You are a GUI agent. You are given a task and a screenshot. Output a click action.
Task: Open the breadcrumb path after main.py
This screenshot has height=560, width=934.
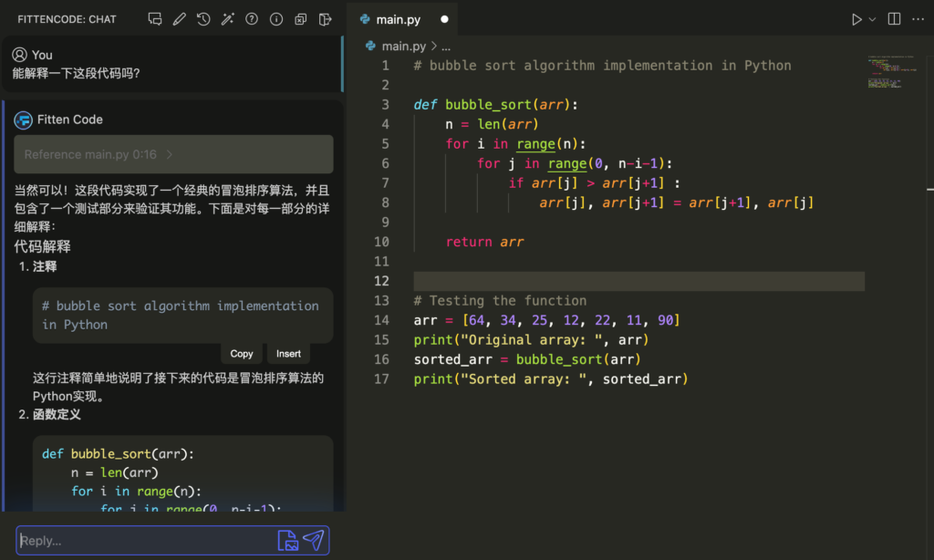pos(446,46)
